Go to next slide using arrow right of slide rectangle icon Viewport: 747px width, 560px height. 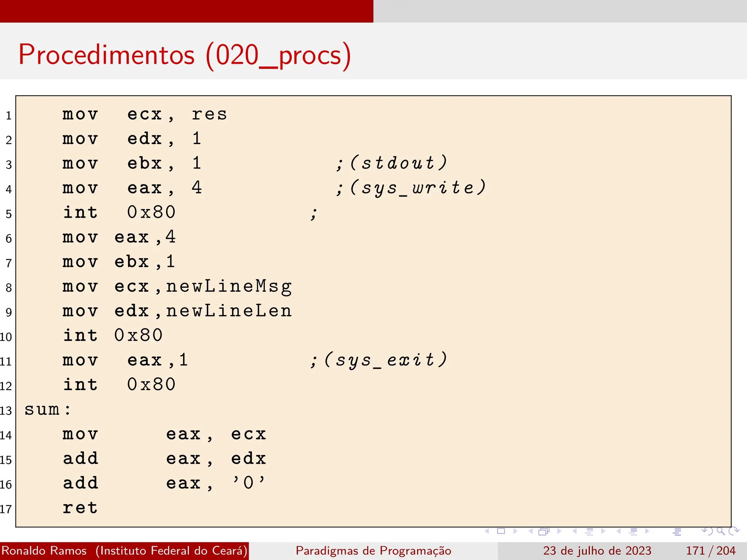pyautogui.click(x=515, y=531)
